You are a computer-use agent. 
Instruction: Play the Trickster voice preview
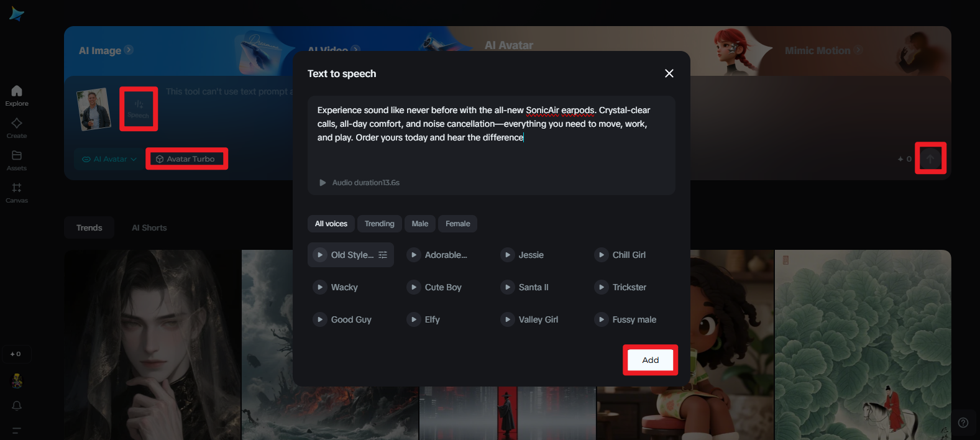pos(602,287)
